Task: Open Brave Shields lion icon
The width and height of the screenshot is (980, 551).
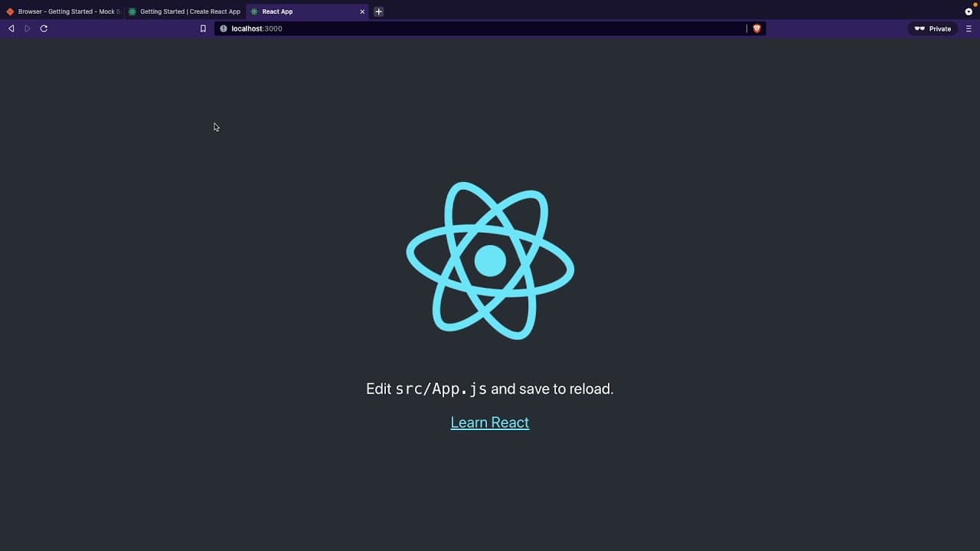Action: [x=756, y=28]
